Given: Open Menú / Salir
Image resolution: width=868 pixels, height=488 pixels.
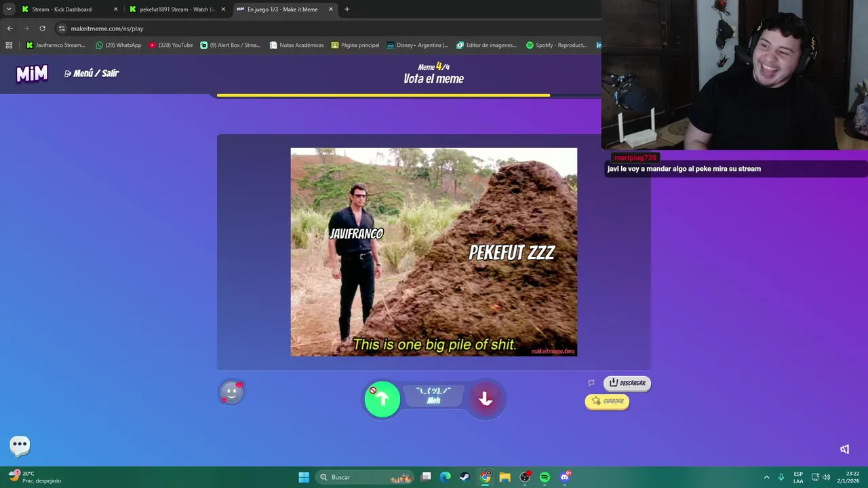Looking at the screenshot, I should point(92,73).
